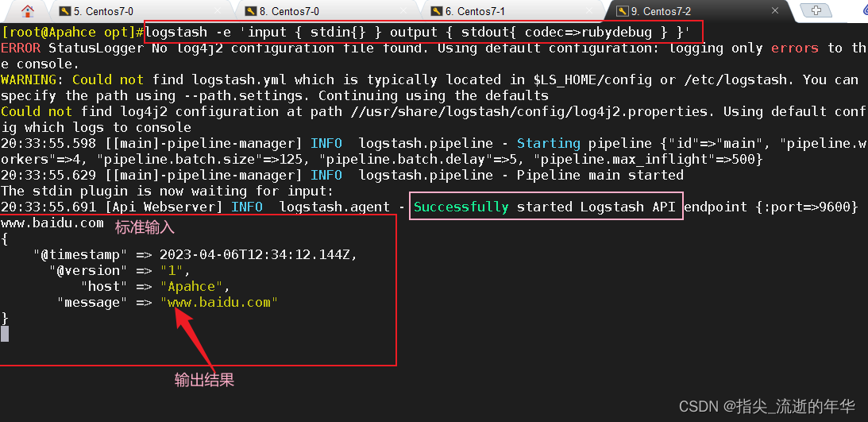Viewport: 868px width, 422px height.
Task: Click 'The stdin plugin is now waiting for input:' line
Action: (168, 192)
